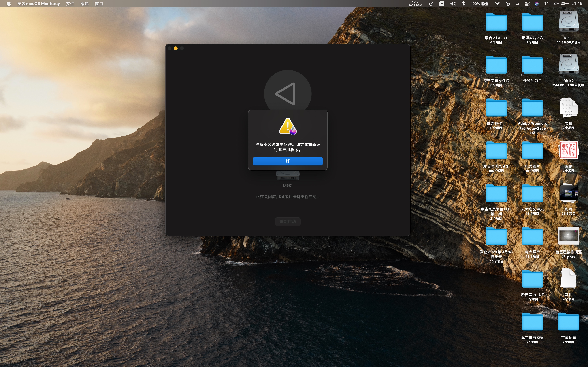Open the Apple menu
This screenshot has width=588, height=367.
click(9, 4)
